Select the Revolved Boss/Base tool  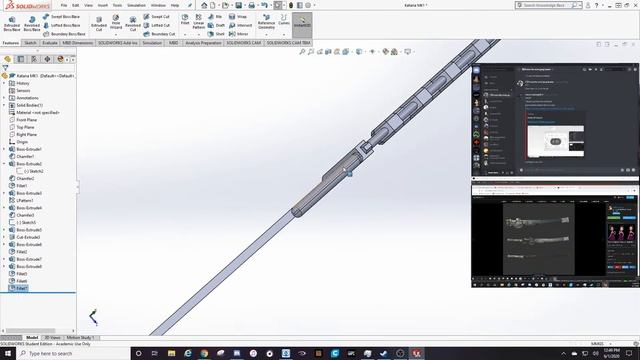point(32,24)
